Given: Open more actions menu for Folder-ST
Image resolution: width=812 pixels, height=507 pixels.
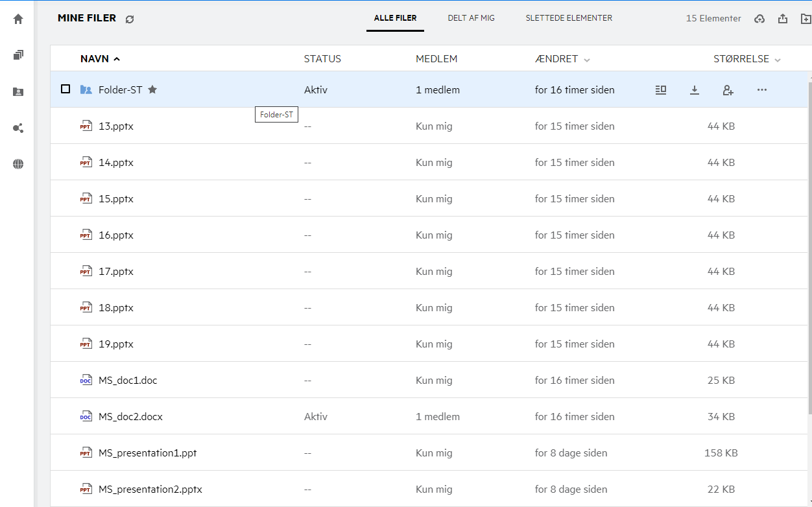Looking at the screenshot, I should (x=762, y=90).
